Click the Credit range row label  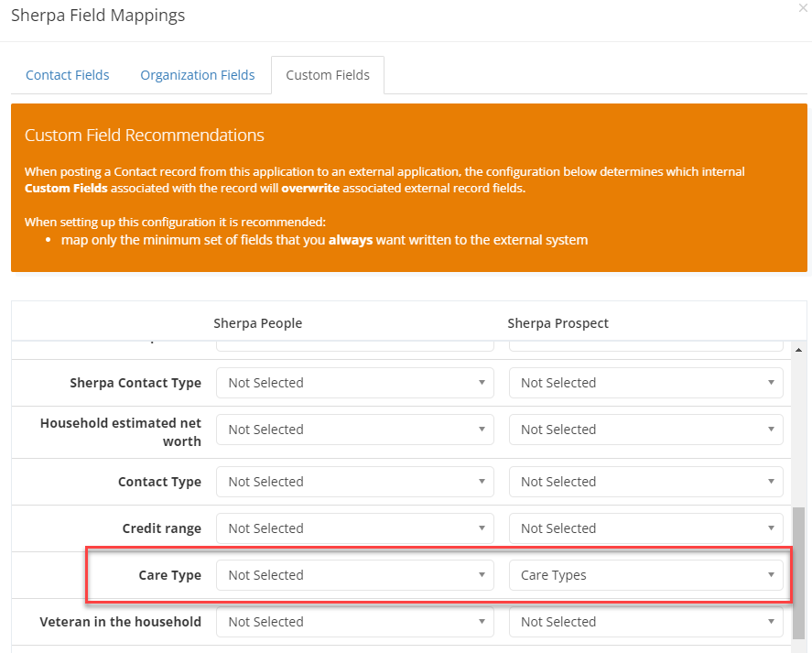(x=161, y=528)
